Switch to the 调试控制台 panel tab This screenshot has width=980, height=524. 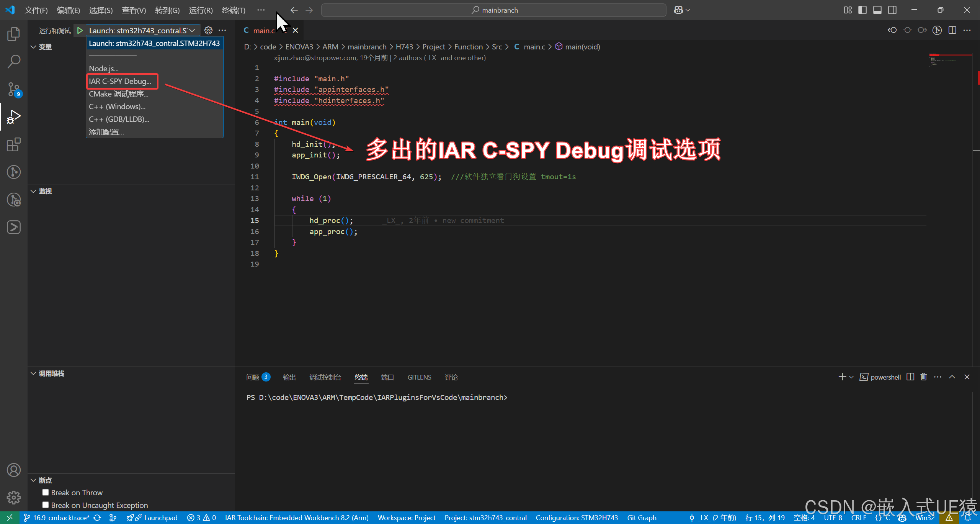325,377
